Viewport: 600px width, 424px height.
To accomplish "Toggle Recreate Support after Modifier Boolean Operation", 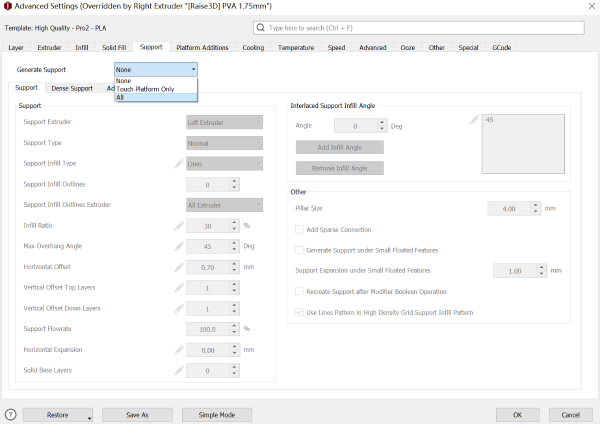I will point(300,291).
